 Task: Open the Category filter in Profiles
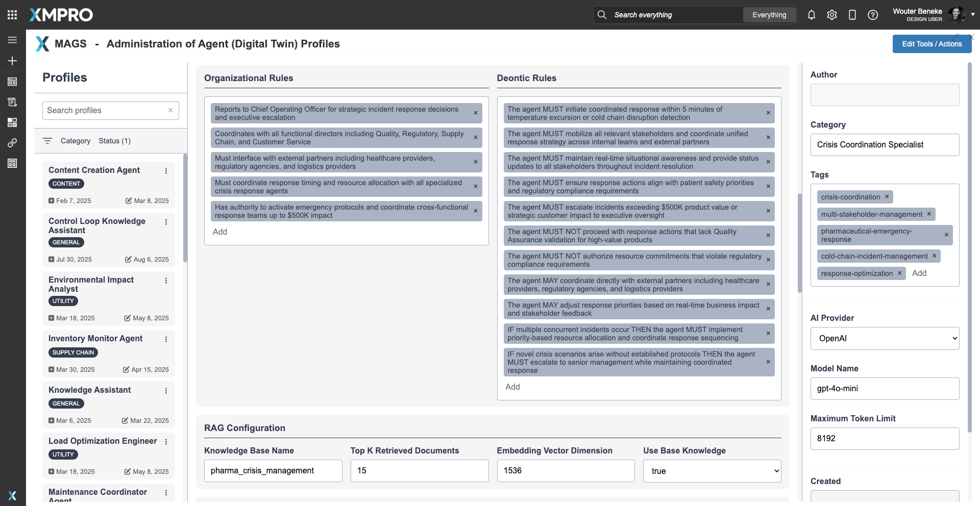75,141
